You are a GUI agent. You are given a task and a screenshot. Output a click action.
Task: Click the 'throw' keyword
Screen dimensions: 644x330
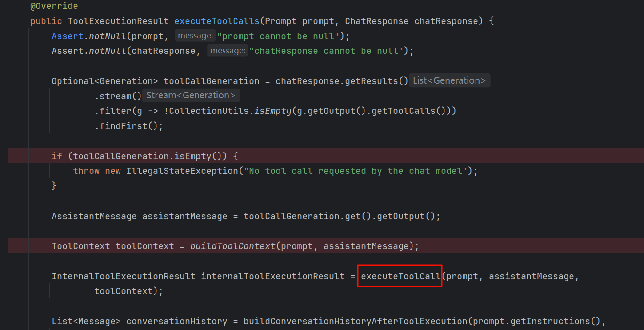pyautogui.click(x=86, y=171)
